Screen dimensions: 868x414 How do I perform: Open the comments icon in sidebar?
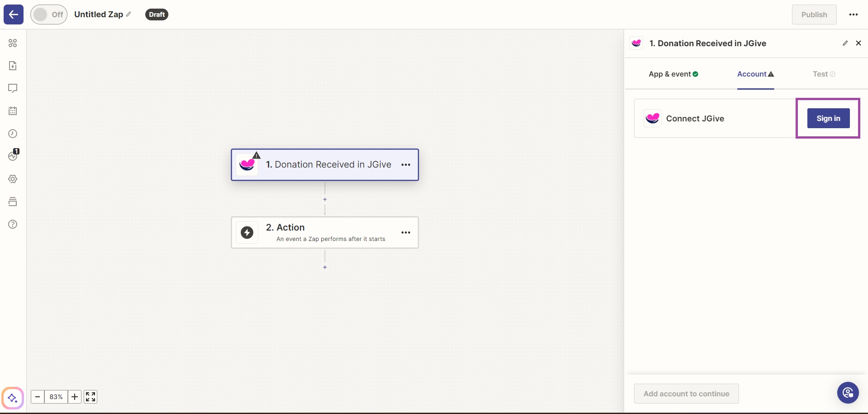[13, 88]
